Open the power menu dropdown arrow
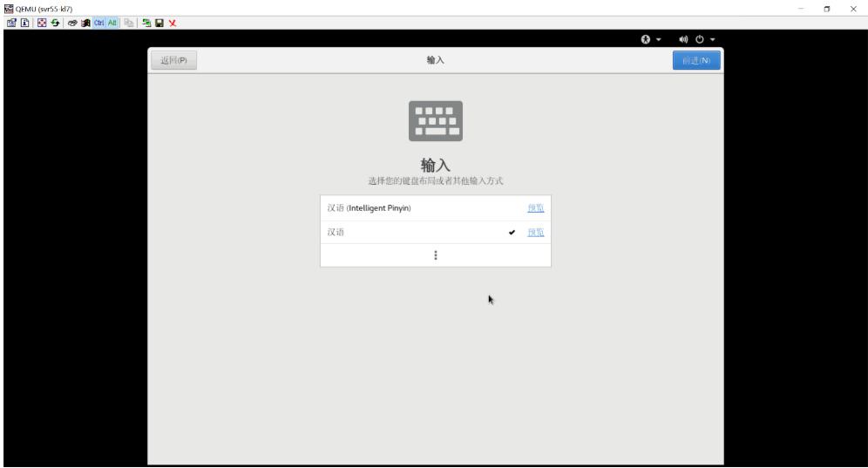 pyautogui.click(x=713, y=39)
